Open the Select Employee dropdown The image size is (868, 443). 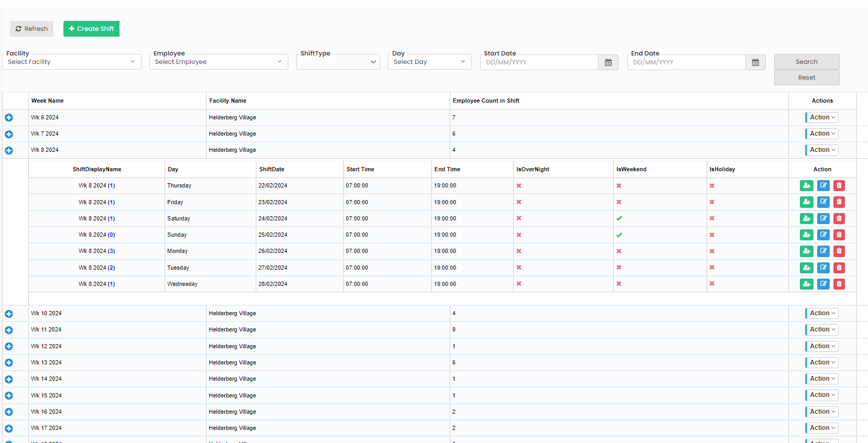[x=218, y=62]
